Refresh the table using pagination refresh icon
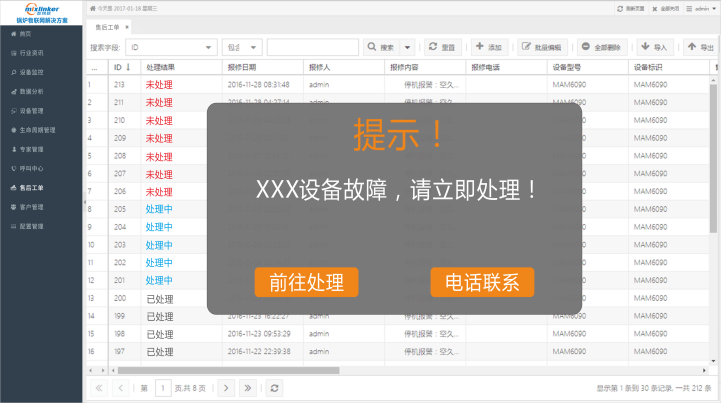Screen dimensions: 721x403 pyautogui.click(x=276, y=387)
